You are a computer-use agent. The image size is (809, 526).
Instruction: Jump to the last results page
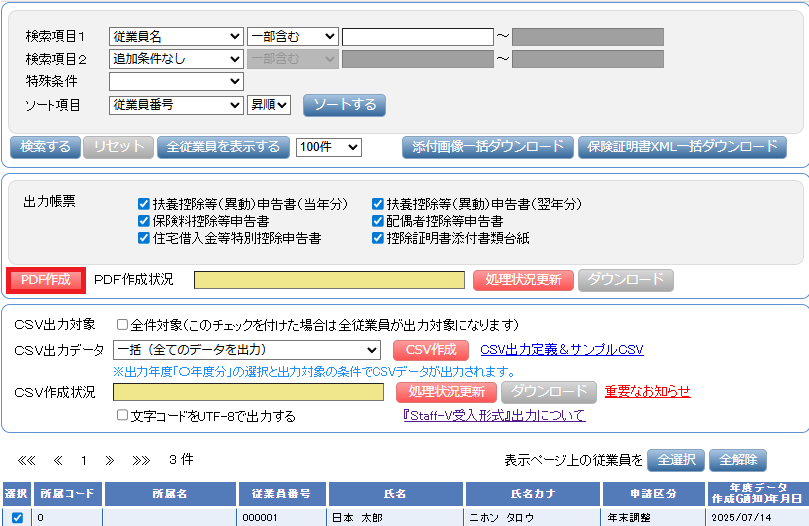tap(141, 461)
